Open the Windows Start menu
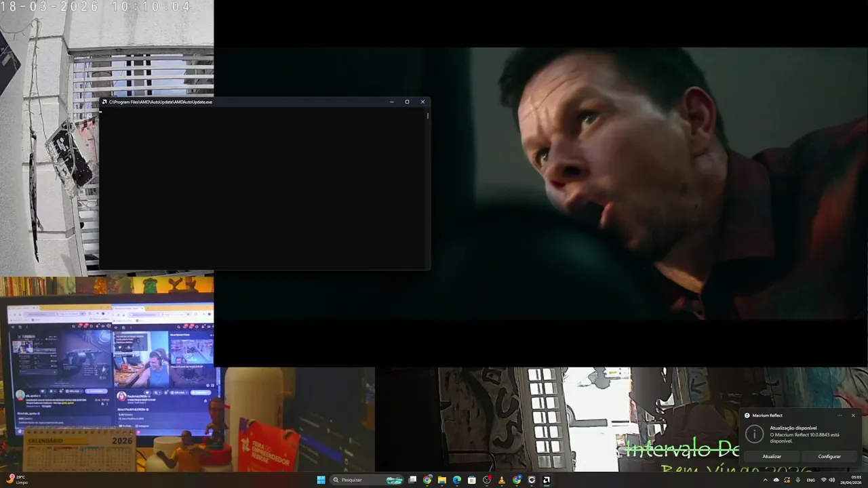Viewport: 868px width, 488px height. coord(321,480)
